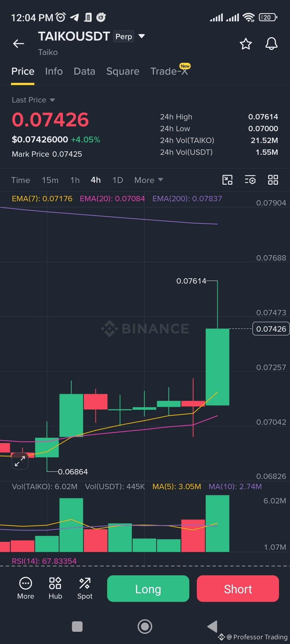
Task: Tap the 24h High value 0.07614
Action: coord(263,117)
